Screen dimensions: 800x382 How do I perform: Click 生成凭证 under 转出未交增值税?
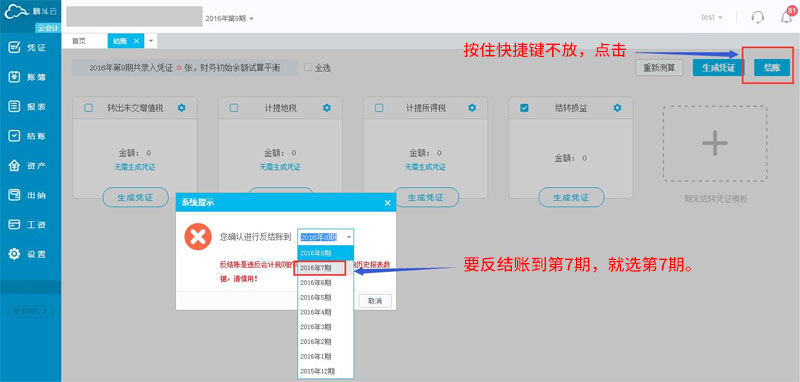click(x=135, y=197)
